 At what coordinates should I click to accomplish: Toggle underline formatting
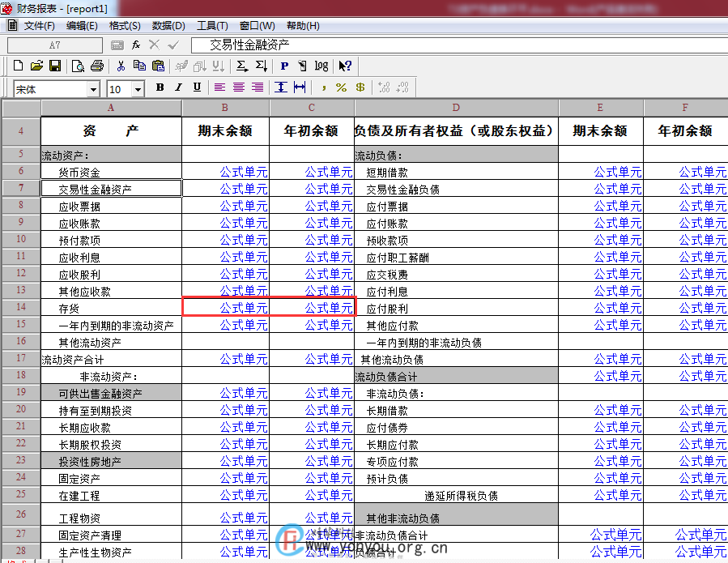point(197,87)
